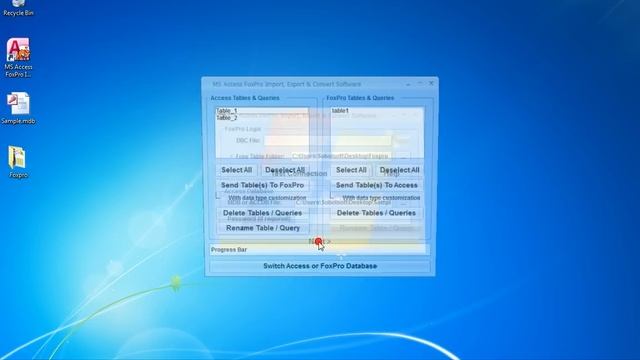Screen dimensions: 640x360
Task: Click Switch Access or FoxPro Database
Action: [320, 266]
